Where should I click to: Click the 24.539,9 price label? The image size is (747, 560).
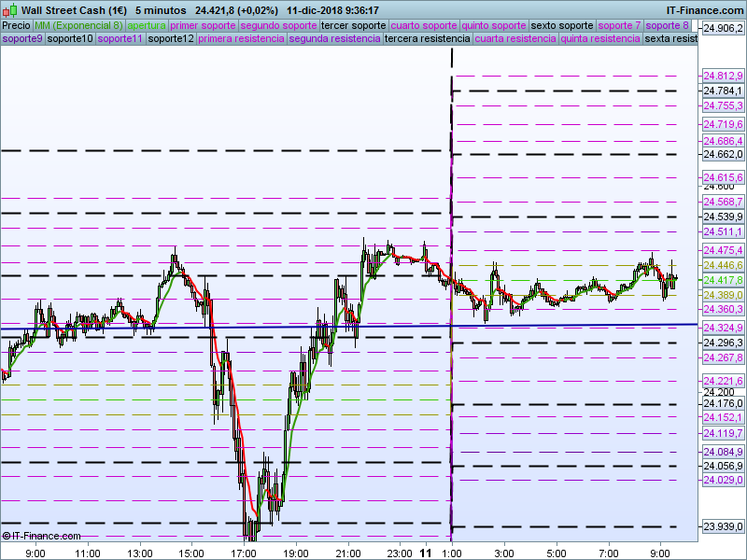tap(723, 217)
